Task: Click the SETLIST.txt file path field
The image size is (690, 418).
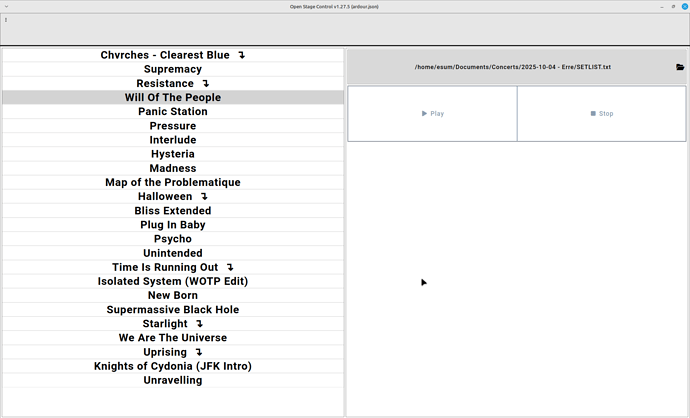Action: click(512, 68)
